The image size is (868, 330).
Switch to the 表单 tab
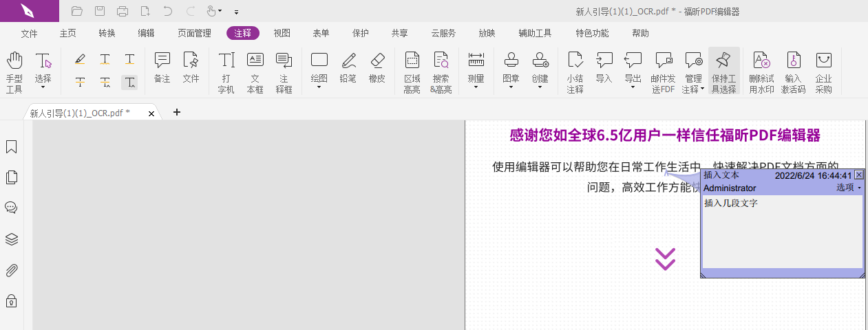tap(321, 33)
